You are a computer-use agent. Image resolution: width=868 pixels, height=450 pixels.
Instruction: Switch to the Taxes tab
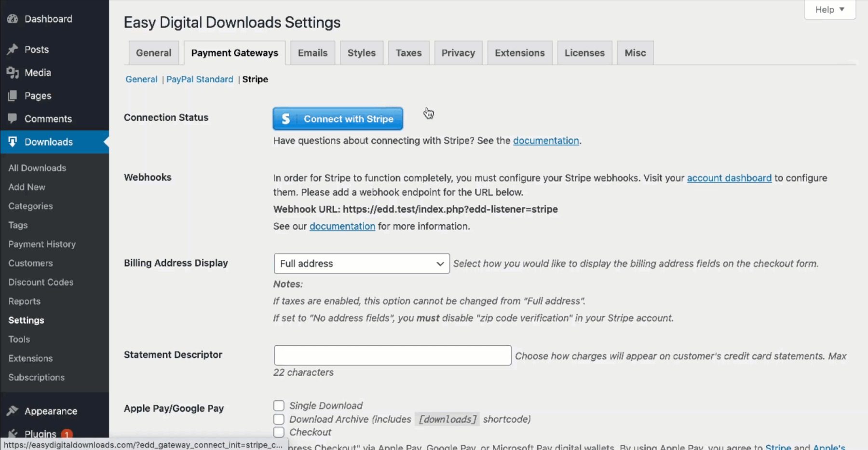click(408, 53)
